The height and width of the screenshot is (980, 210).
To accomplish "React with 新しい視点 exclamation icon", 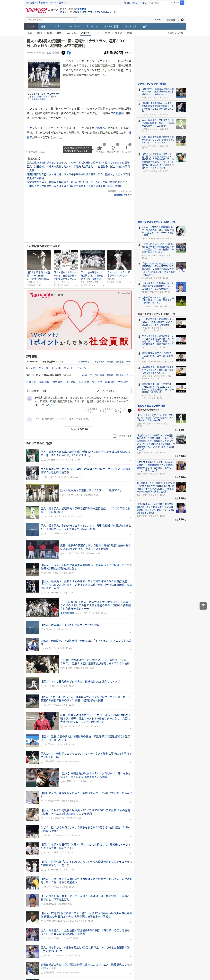I will click(x=127, y=148).
